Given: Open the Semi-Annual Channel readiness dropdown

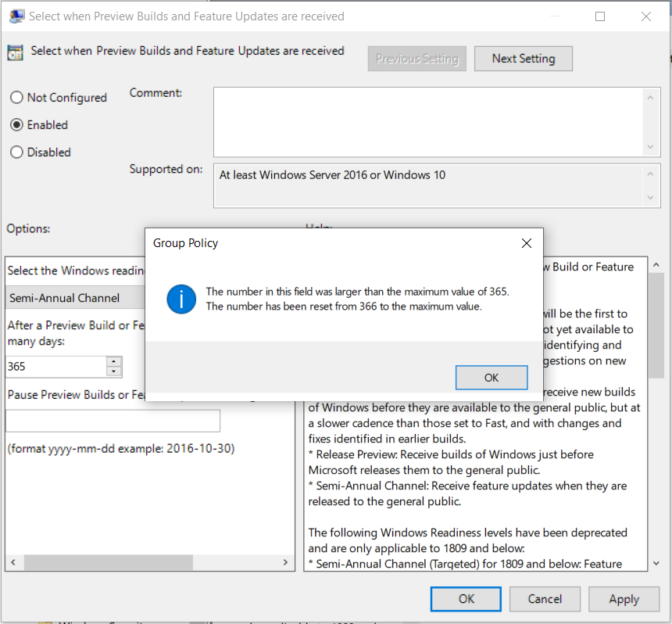Looking at the screenshot, I should click(76, 298).
